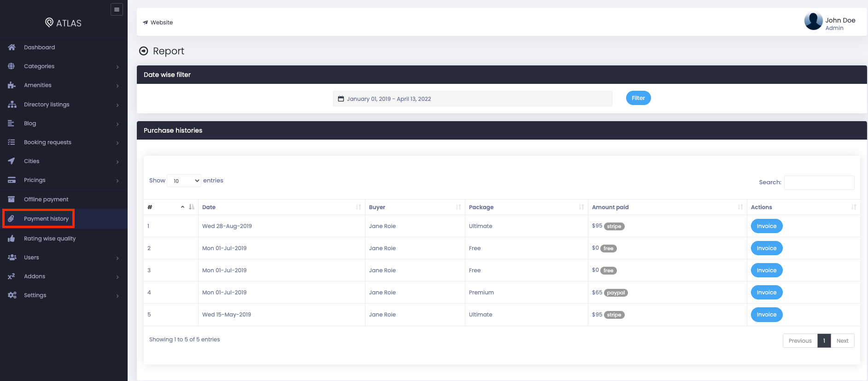Screen dimensions: 868x381
Task: Open the show entries count dropdown
Action: [184, 181]
